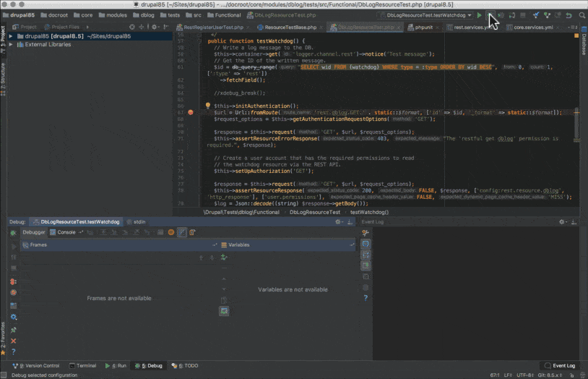Switch to the phpunit editor tab
The height and width of the screenshot is (379, 588).
click(421, 27)
